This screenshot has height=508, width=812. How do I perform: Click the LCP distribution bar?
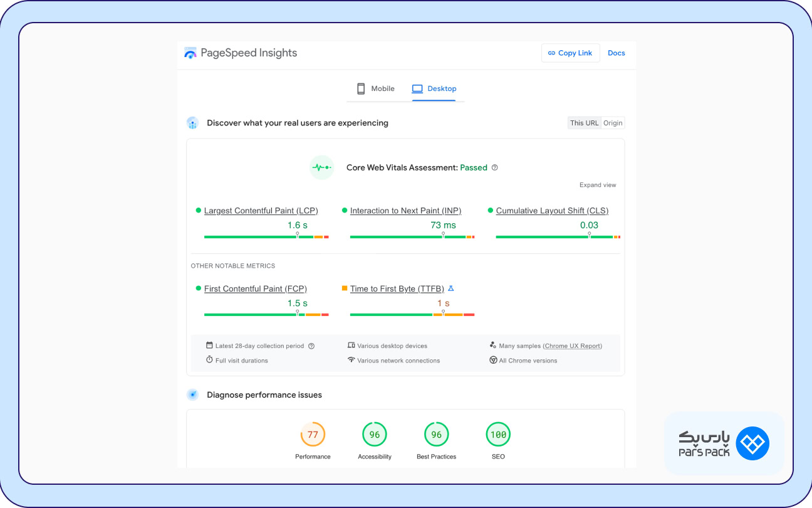click(x=266, y=237)
